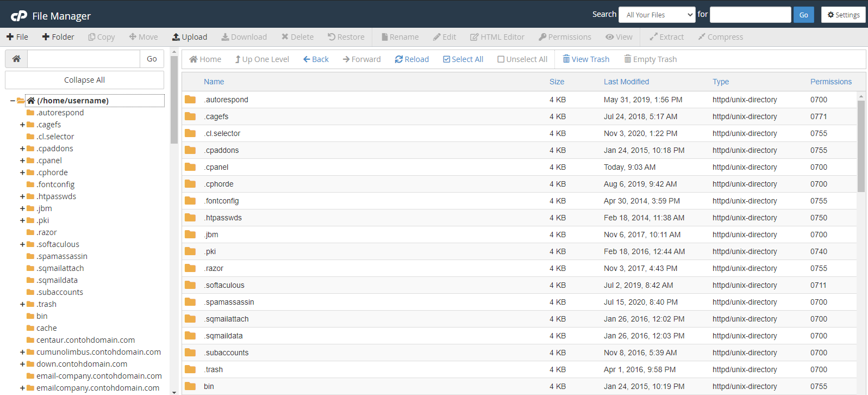Viewport: 868px width, 395px height.
Task: Focus the directory path input field
Action: click(x=84, y=59)
